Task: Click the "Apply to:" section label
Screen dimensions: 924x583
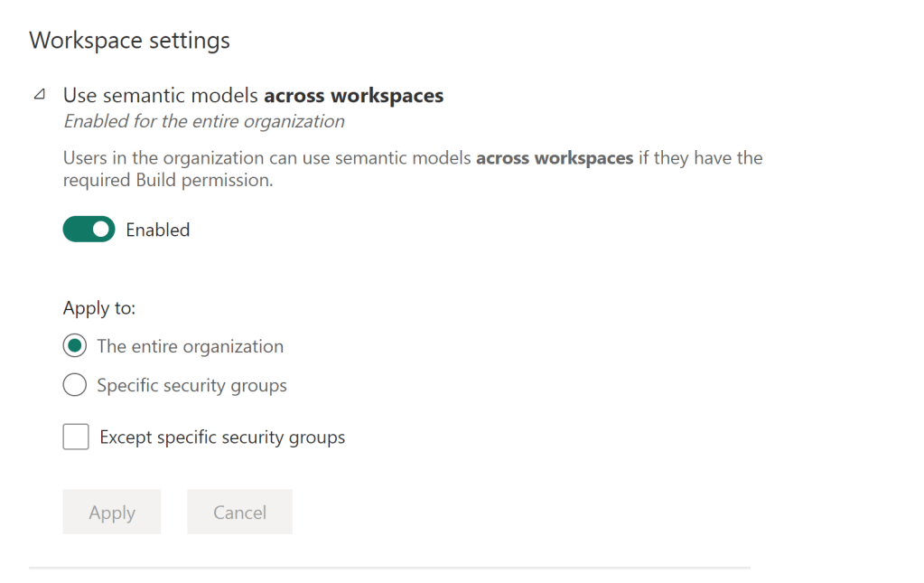Action: (x=98, y=308)
